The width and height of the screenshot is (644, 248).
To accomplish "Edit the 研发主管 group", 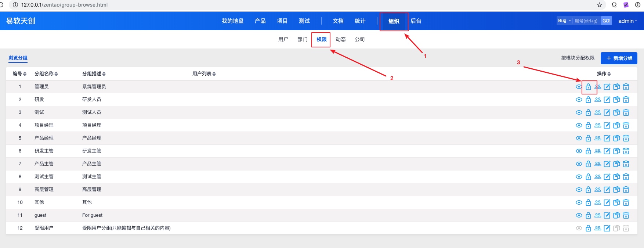I will point(607,151).
